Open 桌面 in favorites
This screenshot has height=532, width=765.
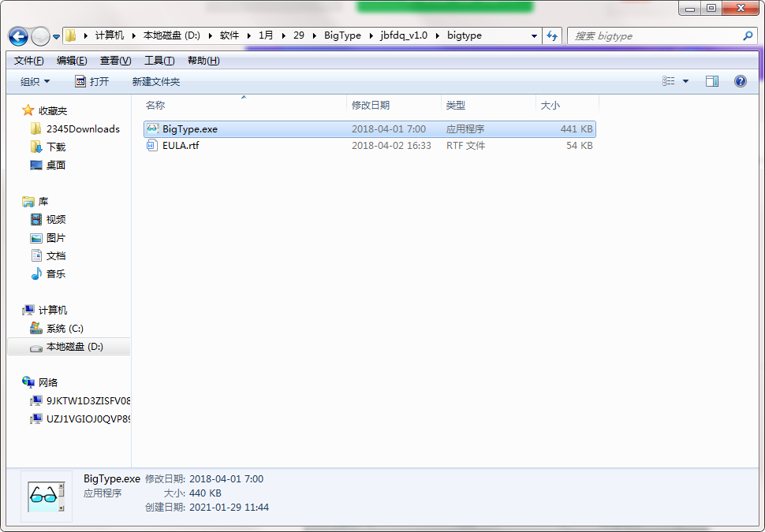56,165
